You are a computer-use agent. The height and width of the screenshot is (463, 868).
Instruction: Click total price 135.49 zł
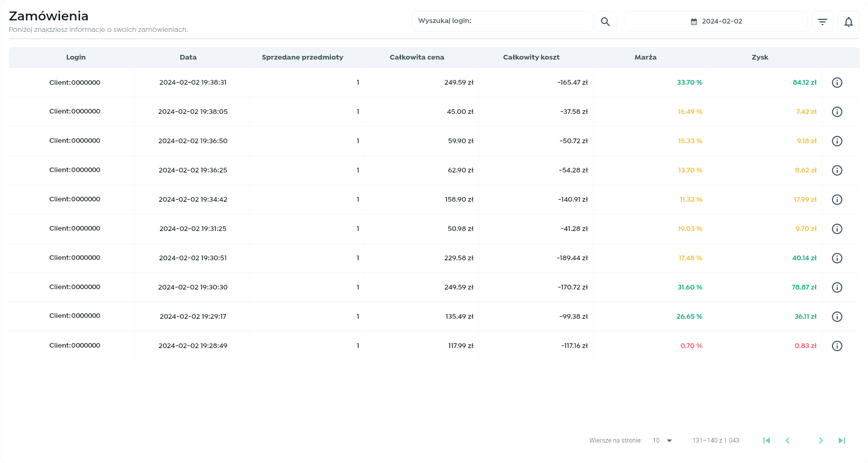(459, 317)
